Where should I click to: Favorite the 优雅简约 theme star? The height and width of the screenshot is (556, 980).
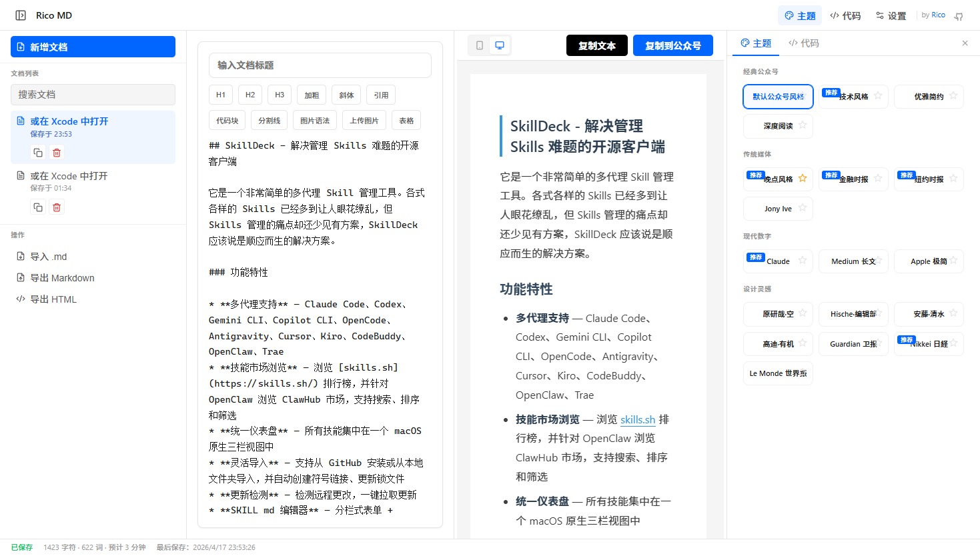click(x=953, y=96)
